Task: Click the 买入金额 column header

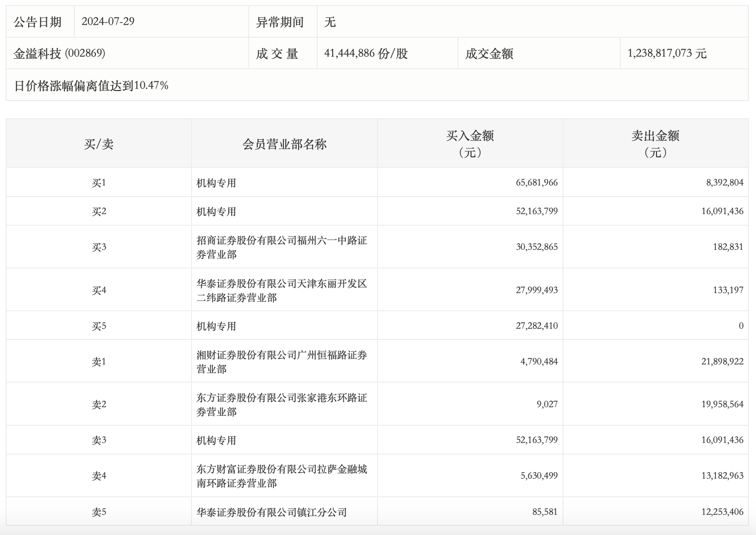Action: click(470, 143)
